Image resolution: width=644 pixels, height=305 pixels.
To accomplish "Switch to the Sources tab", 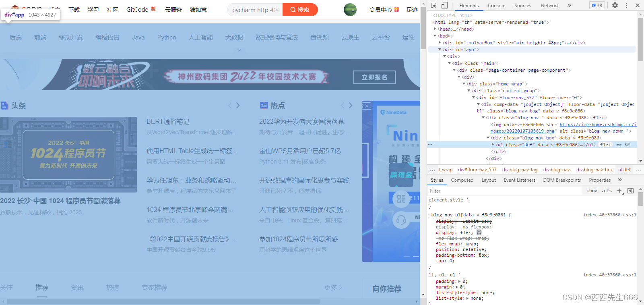I will tap(523, 6).
